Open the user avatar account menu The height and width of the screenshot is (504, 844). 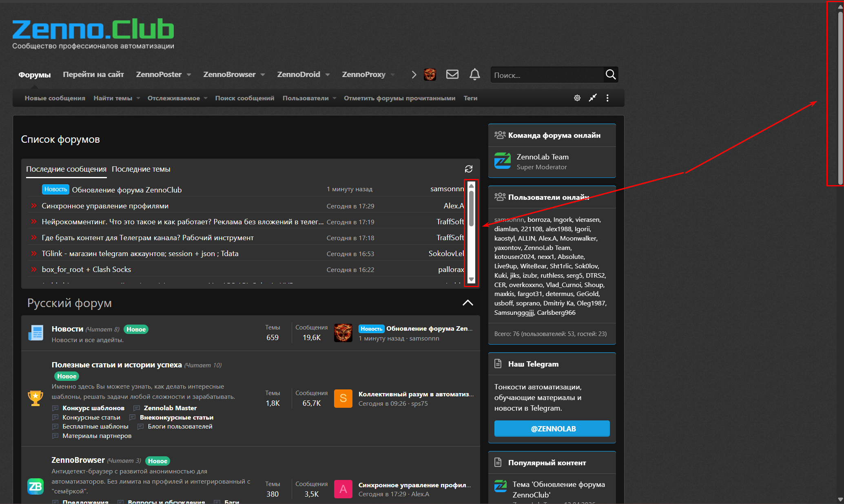click(x=430, y=75)
